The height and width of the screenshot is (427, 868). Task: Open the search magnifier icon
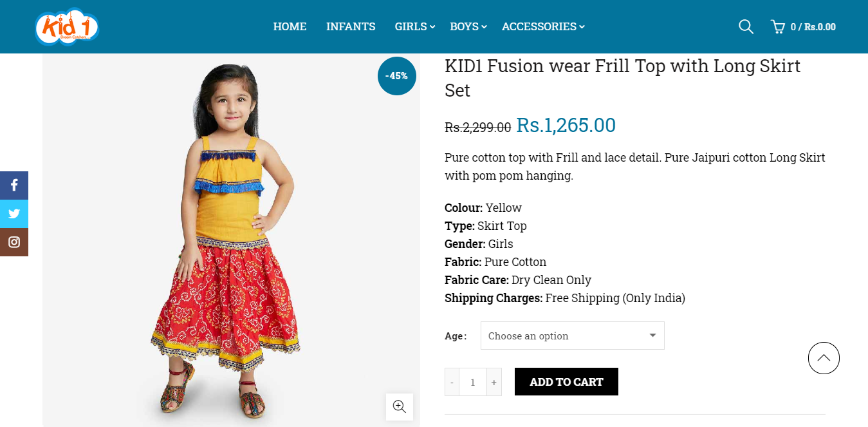pos(746,26)
